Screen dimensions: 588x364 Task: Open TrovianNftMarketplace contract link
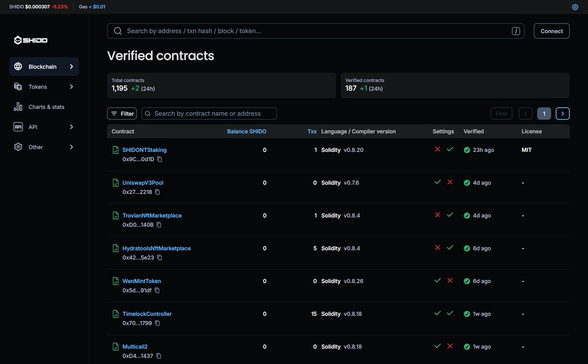[x=152, y=216]
